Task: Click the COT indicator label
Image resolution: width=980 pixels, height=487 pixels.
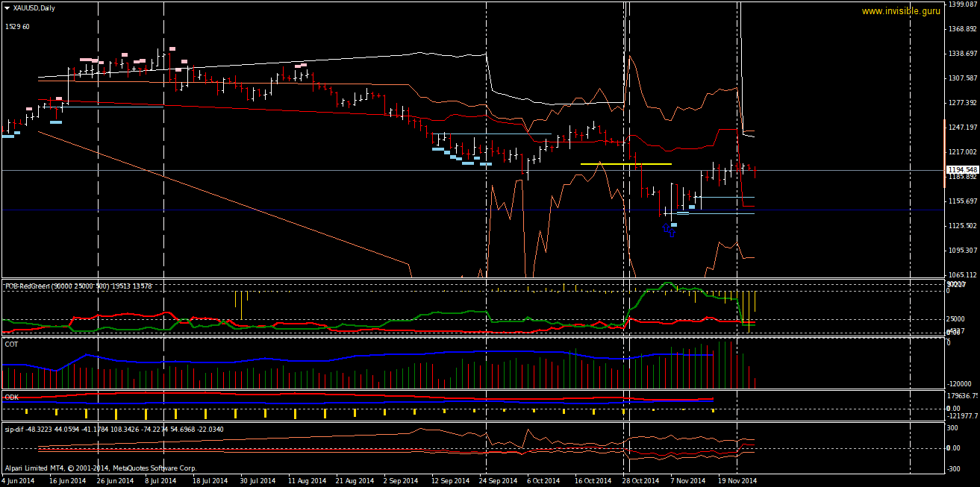Action: pyautogui.click(x=12, y=345)
